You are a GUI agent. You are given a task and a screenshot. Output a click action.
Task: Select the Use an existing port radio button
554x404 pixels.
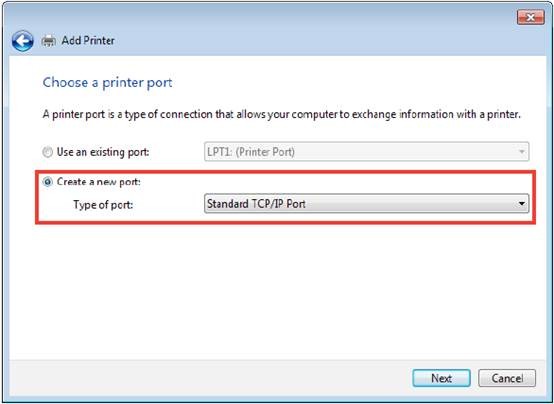click(x=47, y=152)
